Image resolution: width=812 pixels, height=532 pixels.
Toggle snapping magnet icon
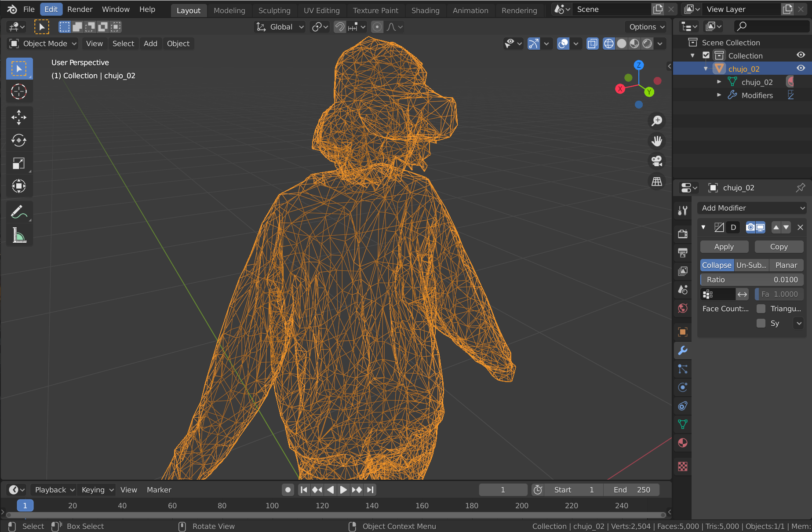point(339,27)
